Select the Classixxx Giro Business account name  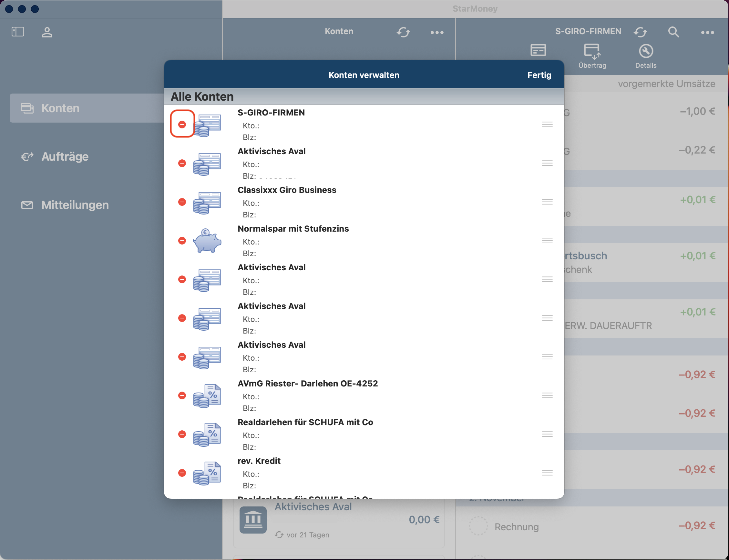tap(287, 190)
